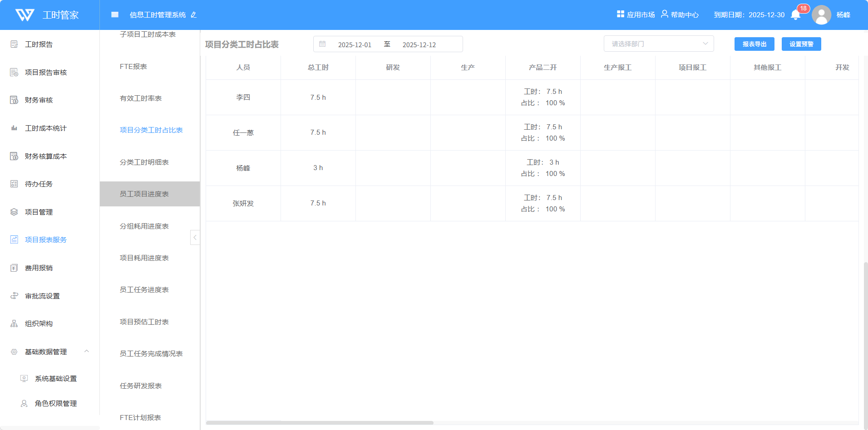Click the user avatar icon

821,15
